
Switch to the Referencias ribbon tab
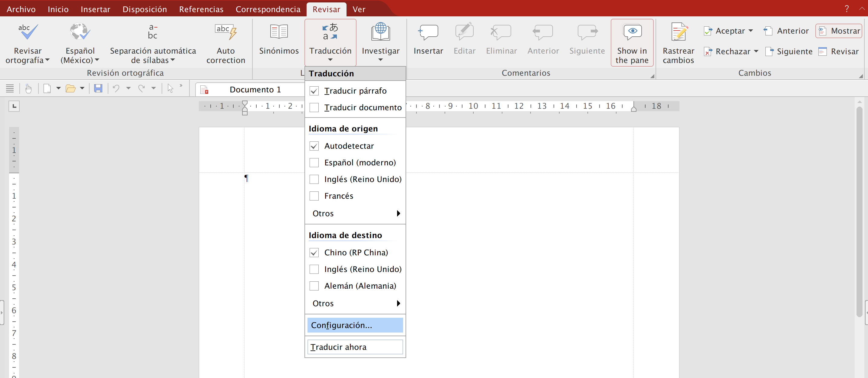(201, 9)
